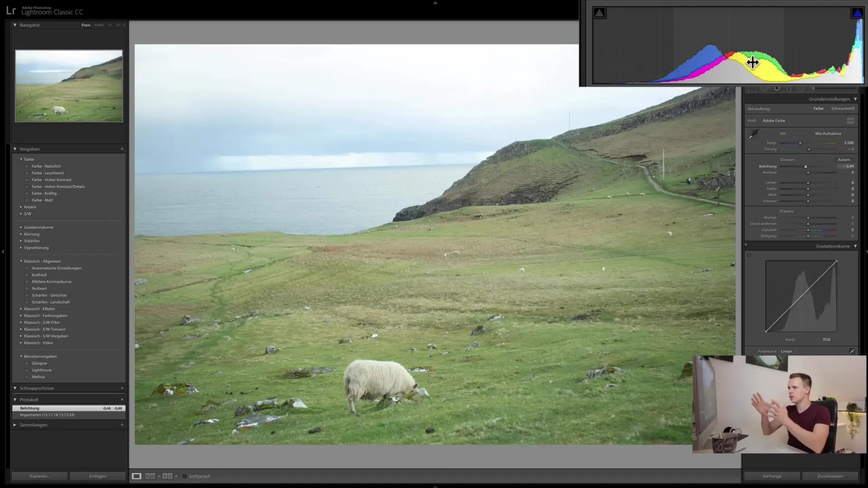Open the profile browser grid icon
The width and height of the screenshot is (868, 488).
coord(850,121)
